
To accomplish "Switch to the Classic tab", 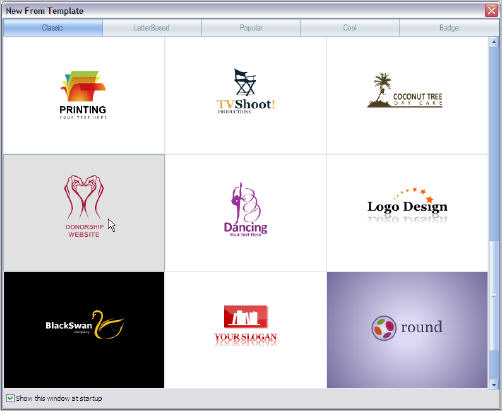I will tap(53, 28).
